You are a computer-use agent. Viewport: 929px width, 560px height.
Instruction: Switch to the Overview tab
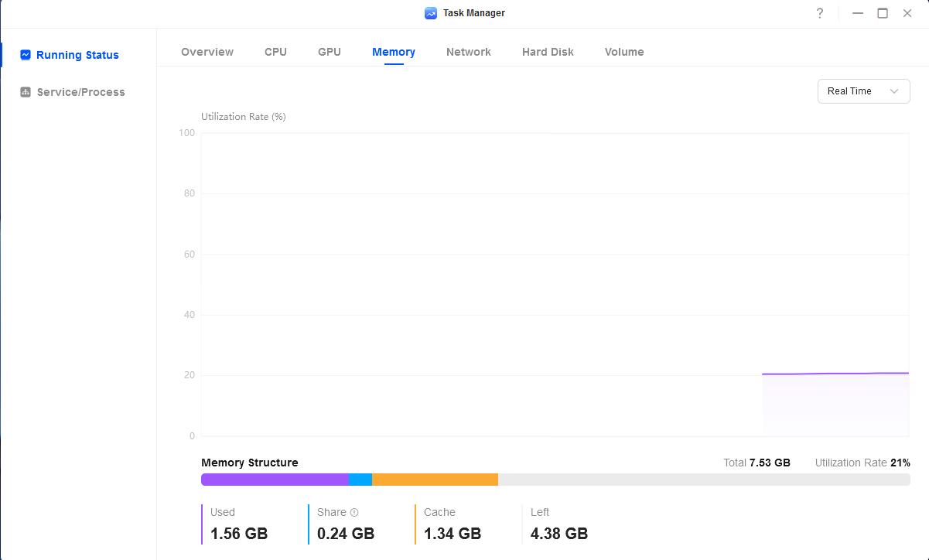(207, 52)
